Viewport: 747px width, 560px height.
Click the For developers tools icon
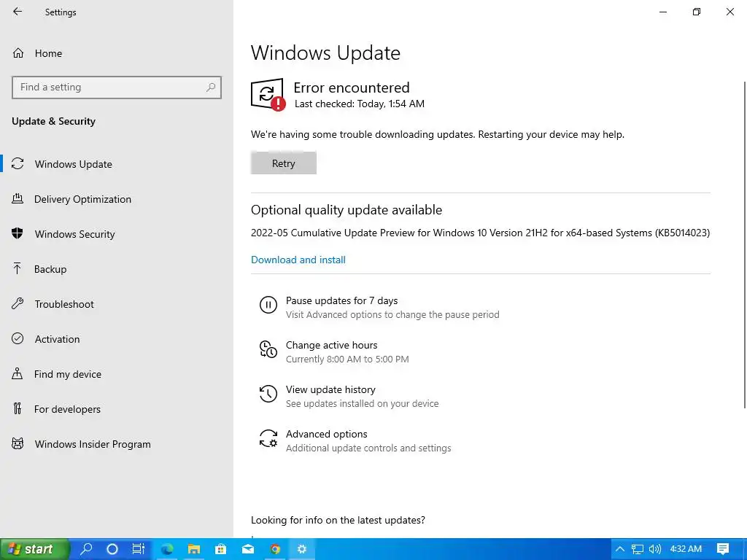tap(18, 408)
